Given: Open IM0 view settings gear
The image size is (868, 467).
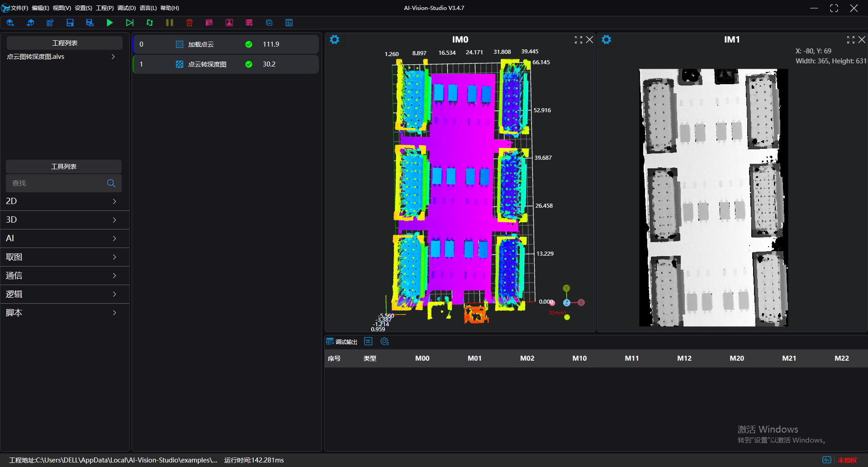Looking at the screenshot, I should (x=335, y=40).
